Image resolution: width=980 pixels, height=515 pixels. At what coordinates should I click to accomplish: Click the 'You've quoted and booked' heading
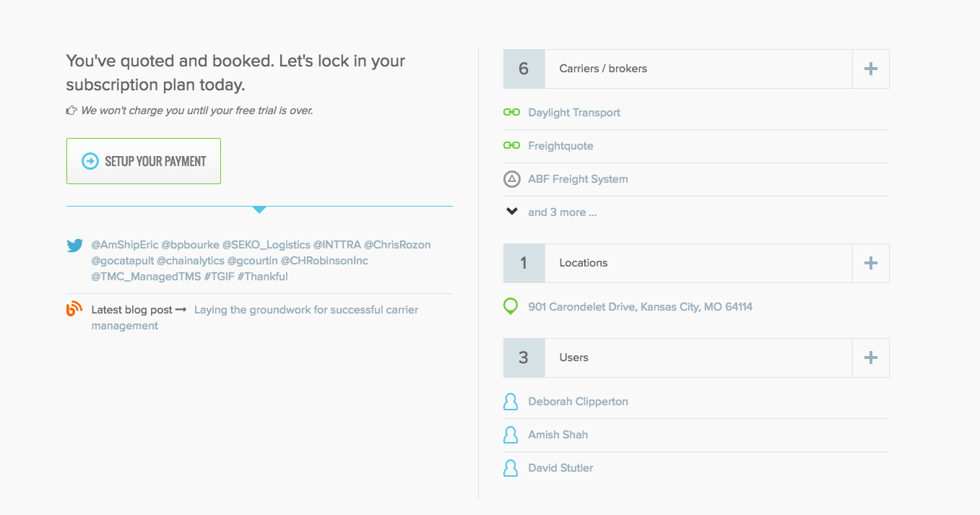(235, 73)
